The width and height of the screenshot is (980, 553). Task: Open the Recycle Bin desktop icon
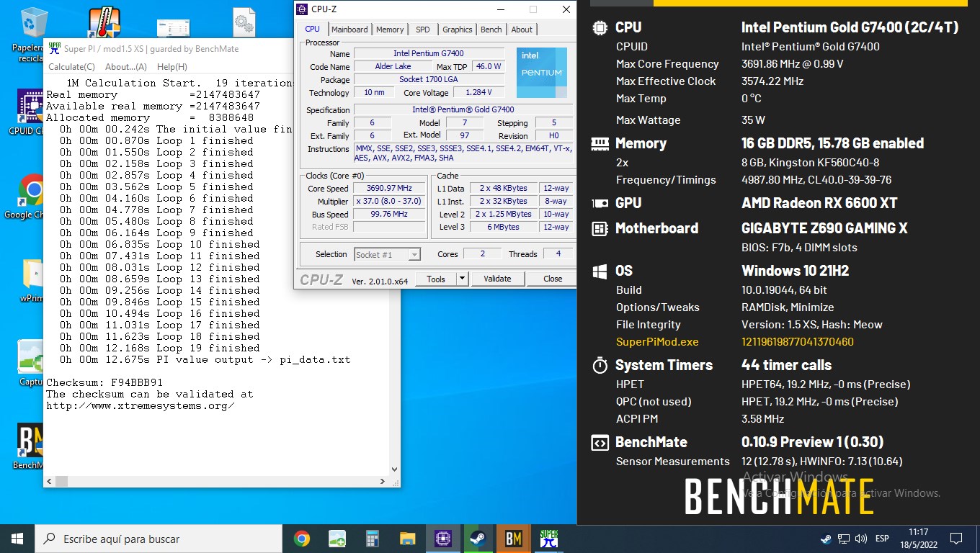pos(33,23)
